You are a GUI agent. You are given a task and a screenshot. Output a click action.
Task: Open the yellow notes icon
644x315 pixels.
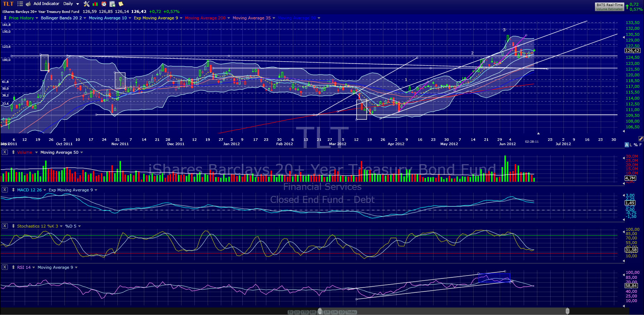click(121, 4)
